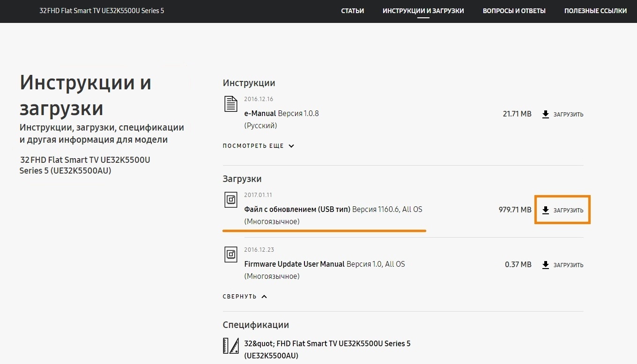Click the Спецификации section heading
Image resolution: width=637 pixels, height=364 pixels.
tap(256, 325)
